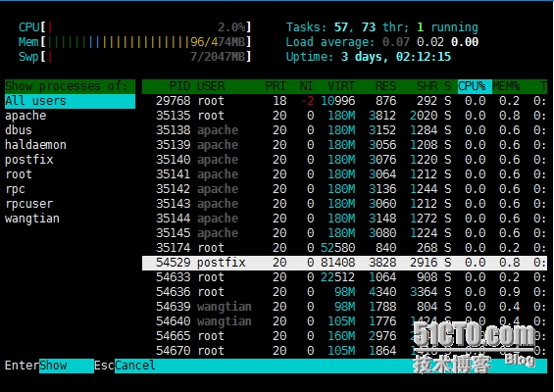Click the 81408 VIRT value

(337, 263)
